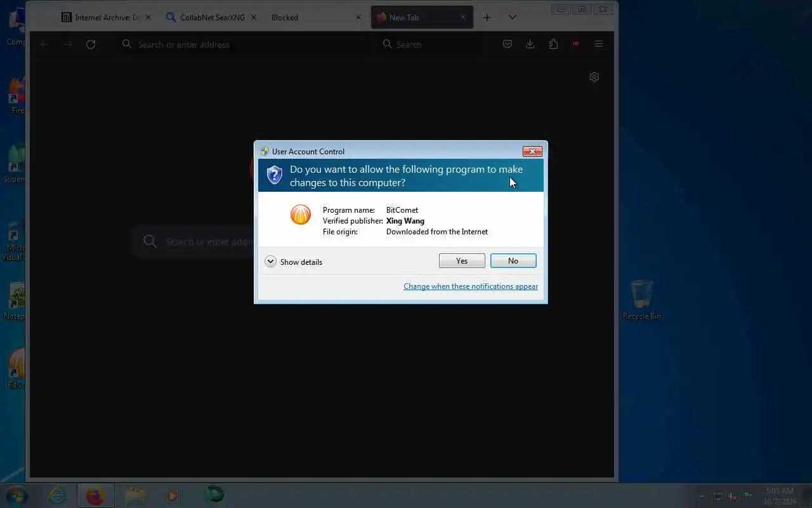Open new tab personalize gear icon
This screenshot has height=508, width=812.
(x=594, y=77)
